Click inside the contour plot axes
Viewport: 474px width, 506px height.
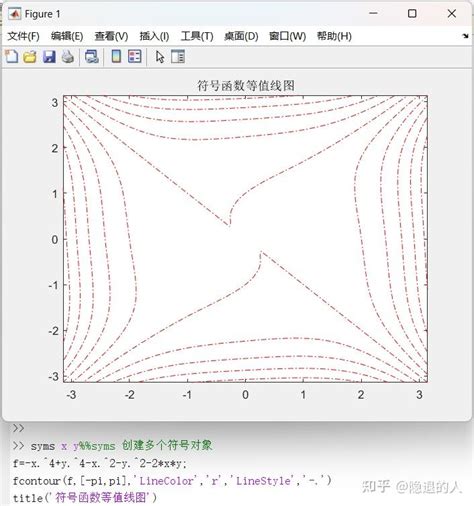click(246, 239)
